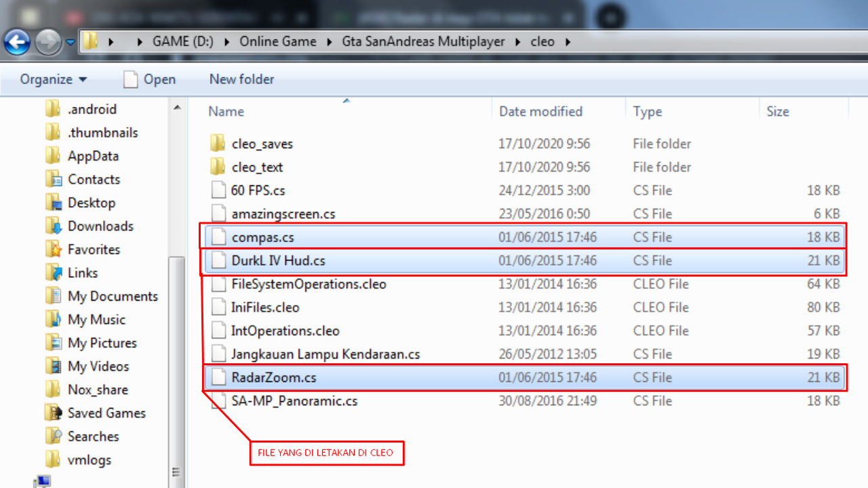Click the My Pictures folder icon

pos(54,343)
